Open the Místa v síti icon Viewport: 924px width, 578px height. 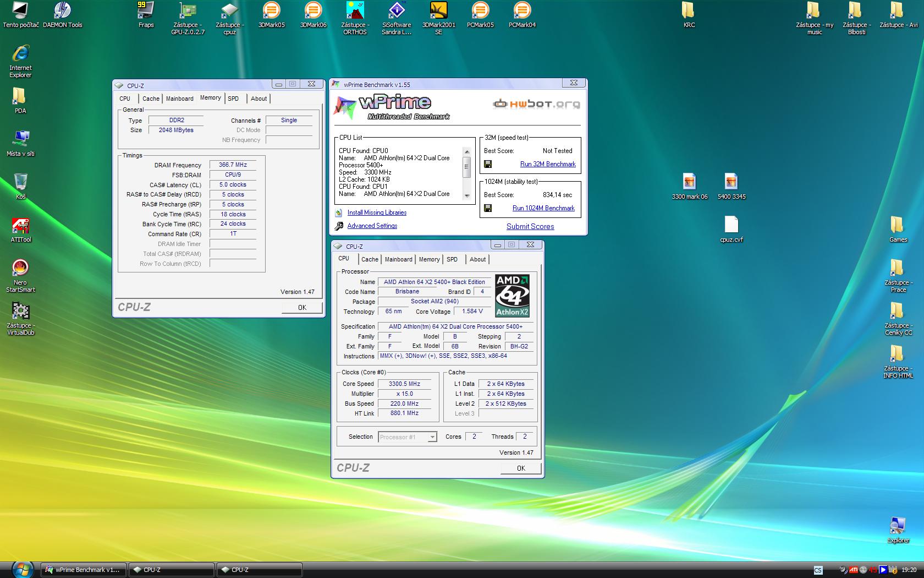(x=20, y=144)
